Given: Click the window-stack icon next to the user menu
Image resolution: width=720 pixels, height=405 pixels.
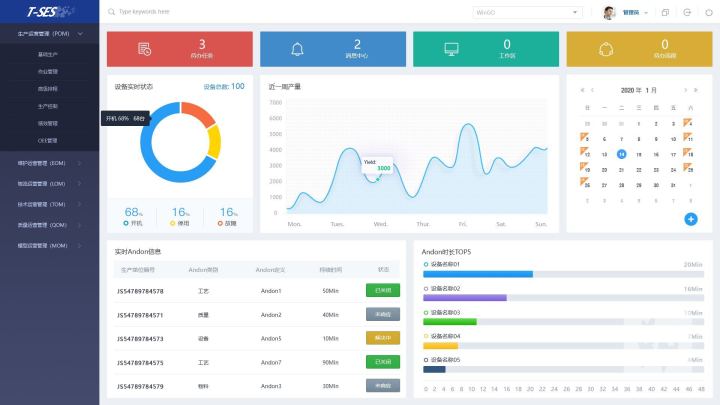Looking at the screenshot, I should click(x=665, y=12).
